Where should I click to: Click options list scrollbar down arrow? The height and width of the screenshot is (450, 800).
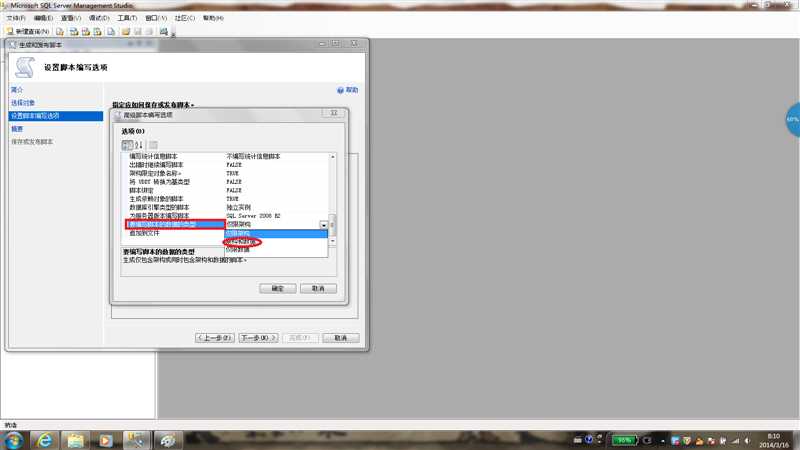333,240
